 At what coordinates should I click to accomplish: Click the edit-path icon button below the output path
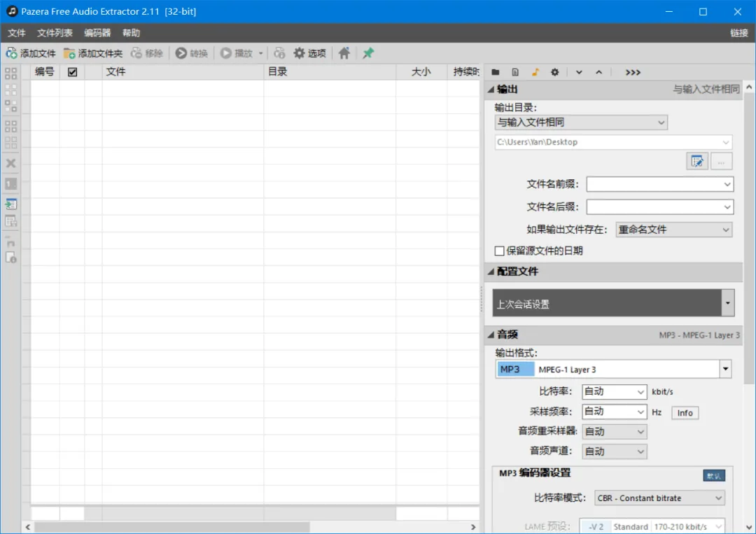click(x=697, y=162)
